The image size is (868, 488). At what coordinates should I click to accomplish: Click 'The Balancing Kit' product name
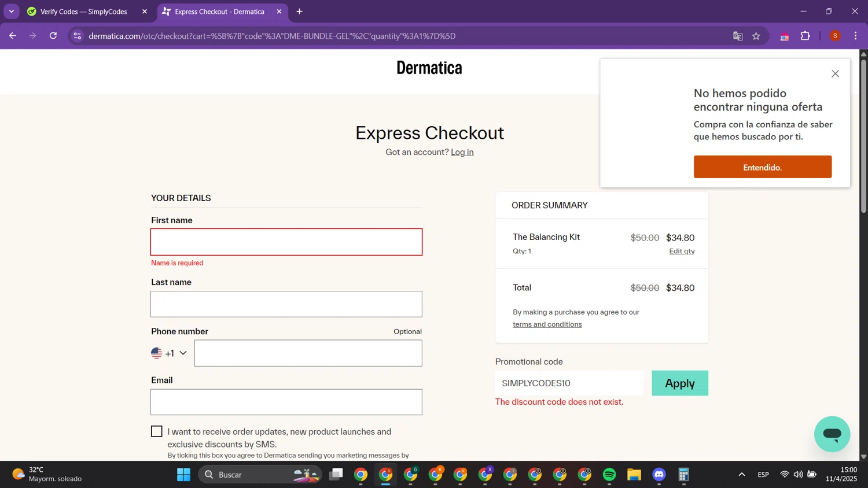point(546,237)
